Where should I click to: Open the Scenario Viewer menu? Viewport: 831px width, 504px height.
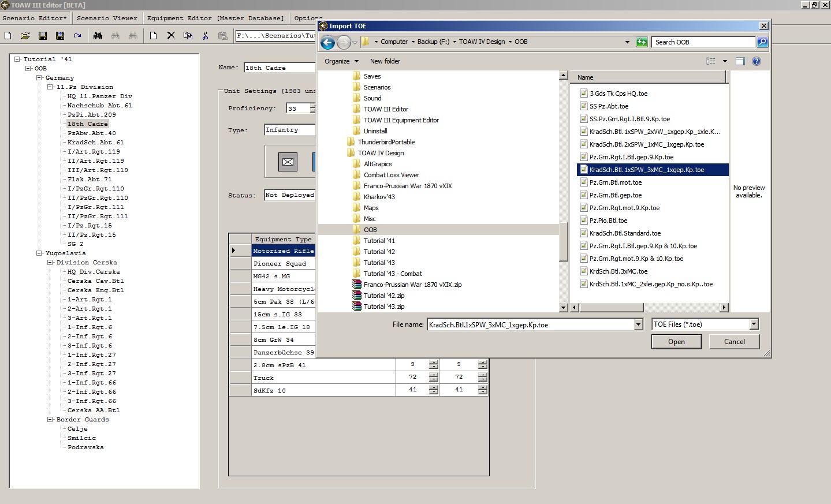click(x=107, y=18)
